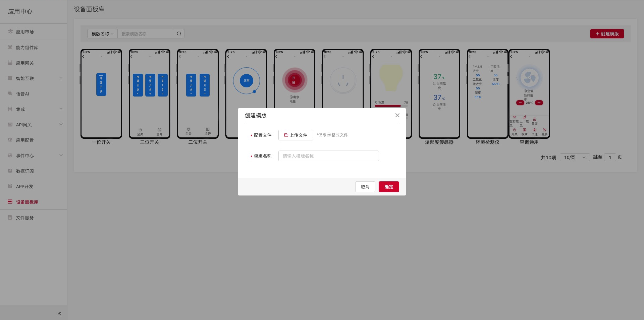644x320 pixels.
Task: Open the APP开发 menu item
Action: point(24,186)
